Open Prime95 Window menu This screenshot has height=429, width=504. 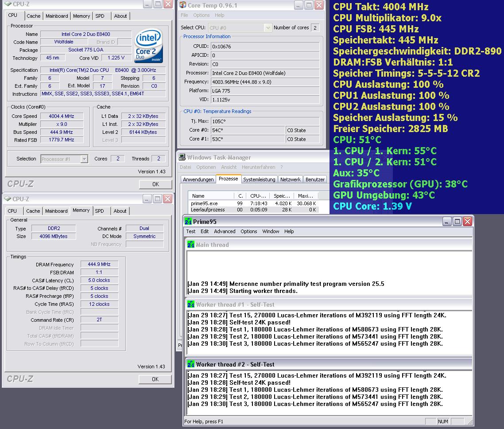(271, 231)
